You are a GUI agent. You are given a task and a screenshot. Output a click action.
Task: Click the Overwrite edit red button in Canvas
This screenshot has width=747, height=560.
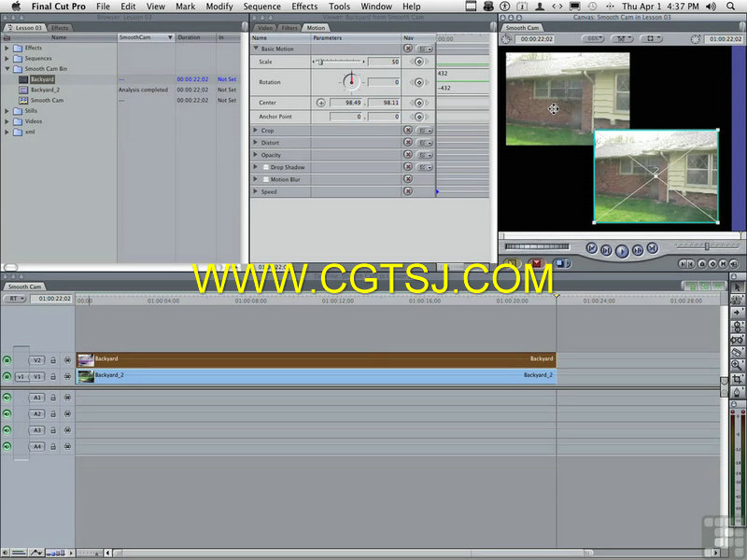pyautogui.click(x=537, y=263)
